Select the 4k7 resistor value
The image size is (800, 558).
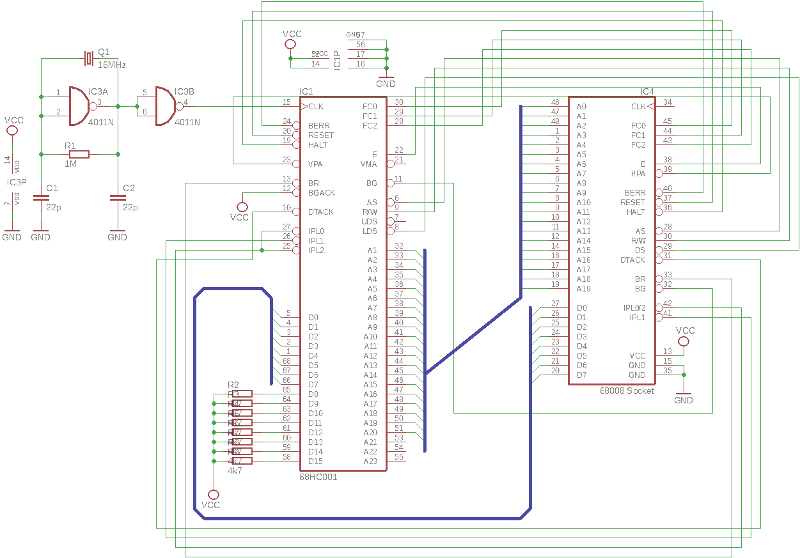click(x=235, y=471)
